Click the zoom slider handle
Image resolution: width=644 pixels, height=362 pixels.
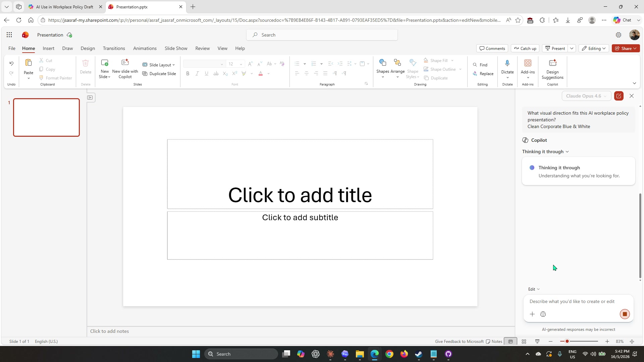[567, 342]
